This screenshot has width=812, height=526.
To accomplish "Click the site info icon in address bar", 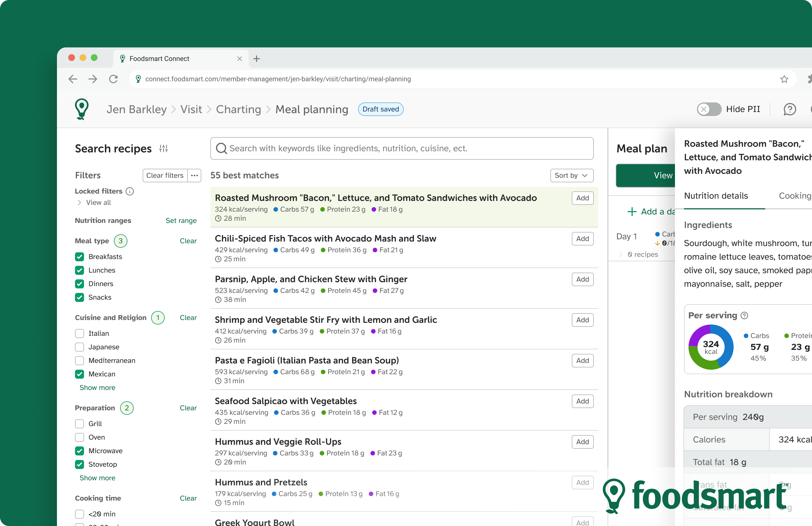I will [x=138, y=79].
